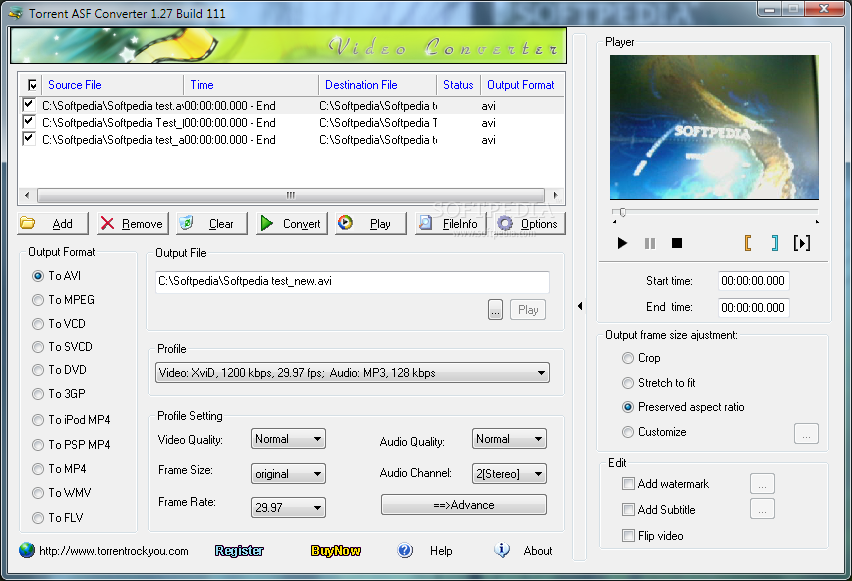Click the file list horizontal scrollbar

[x=291, y=195]
